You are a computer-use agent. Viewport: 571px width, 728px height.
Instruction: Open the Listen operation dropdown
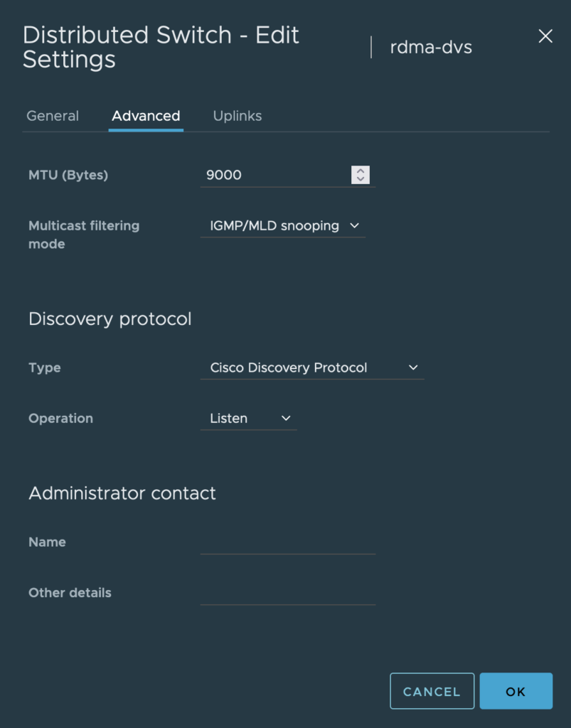coord(248,418)
